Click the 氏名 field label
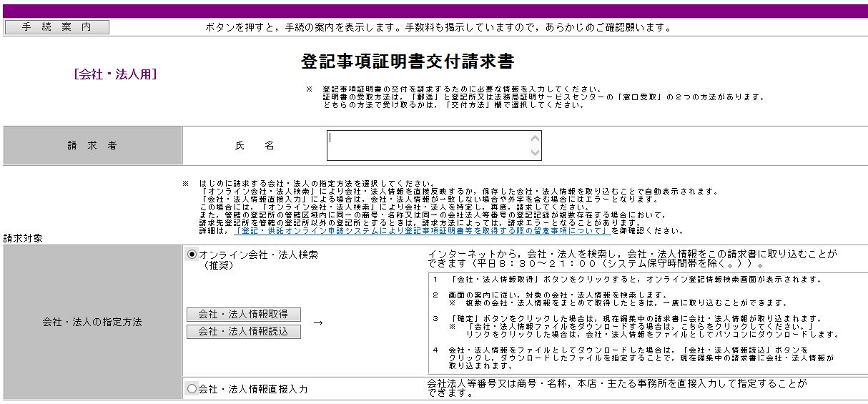The width and height of the screenshot is (868, 404). [255, 145]
